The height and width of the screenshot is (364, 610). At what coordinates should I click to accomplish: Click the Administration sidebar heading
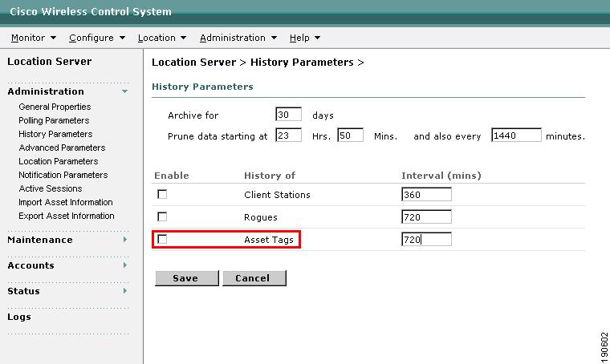(46, 91)
